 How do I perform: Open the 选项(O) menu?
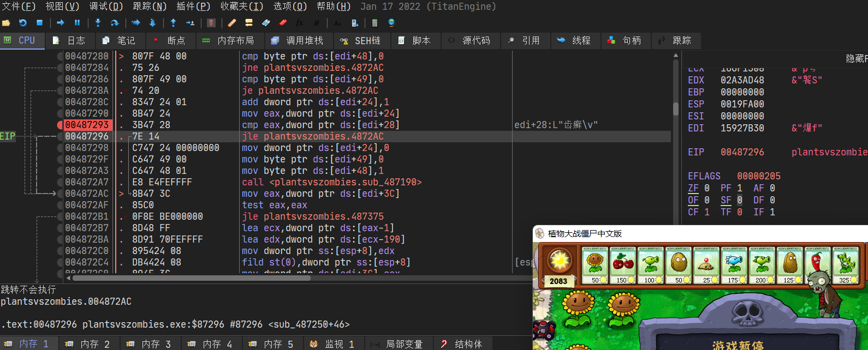(290, 7)
